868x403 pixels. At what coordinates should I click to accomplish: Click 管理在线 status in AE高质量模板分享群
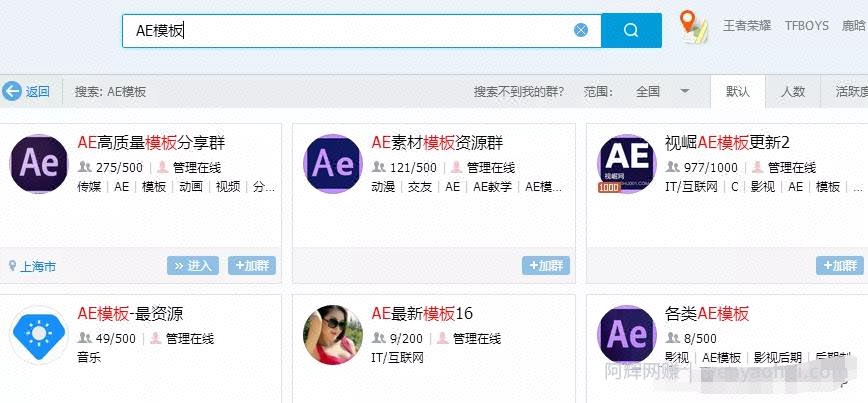[197, 167]
